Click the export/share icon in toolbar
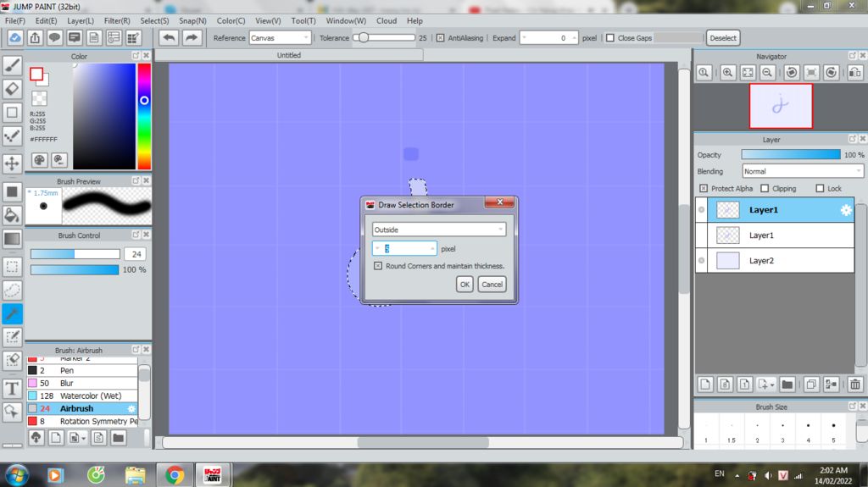This screenshot has width=868, height=487. tap(35, 37)
